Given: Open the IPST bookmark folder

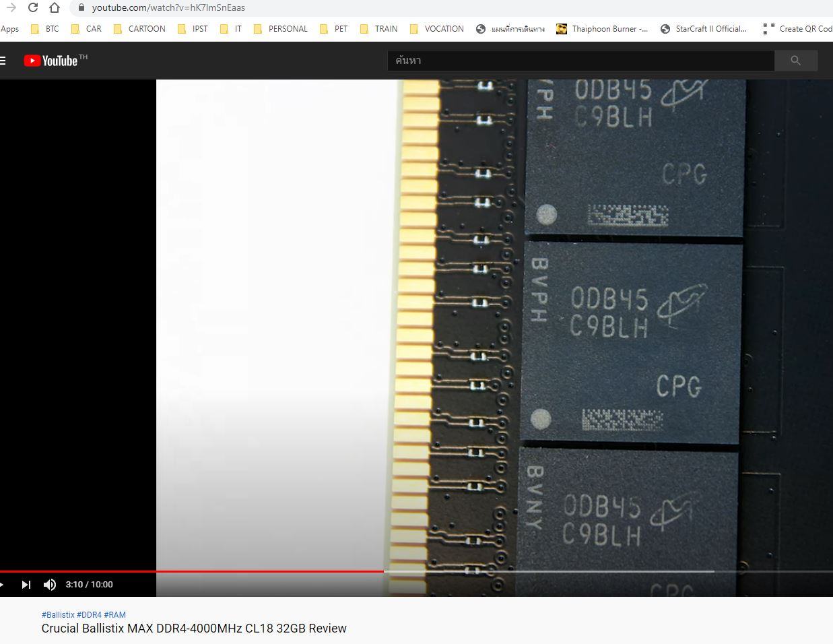Looking at the screenshot, I should pyautogui.click(x=193, y=29).
